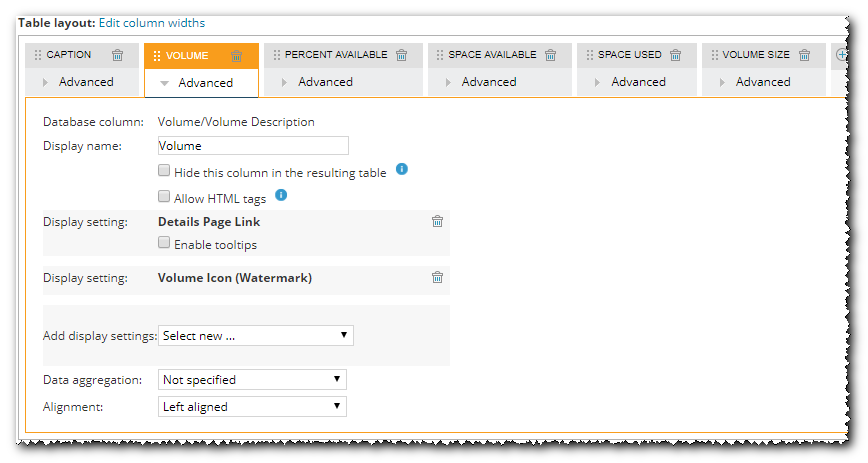Open the Edit column widths link
868x463 pixels.
point(152,23)
